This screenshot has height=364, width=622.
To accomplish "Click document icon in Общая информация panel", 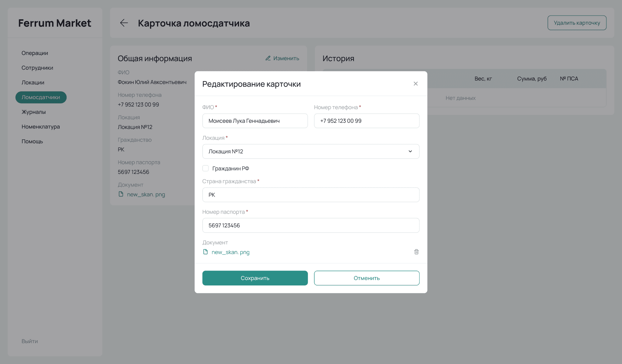I will [121, 194].
